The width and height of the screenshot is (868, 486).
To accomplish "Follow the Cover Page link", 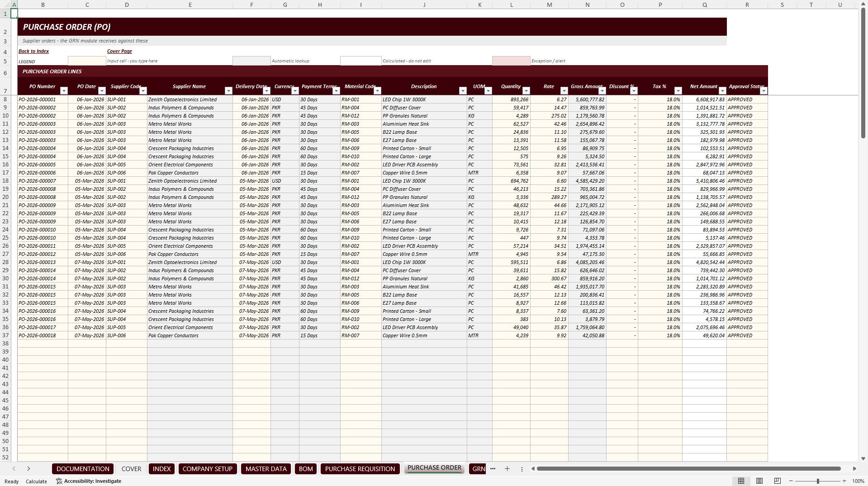I will 119,52.
